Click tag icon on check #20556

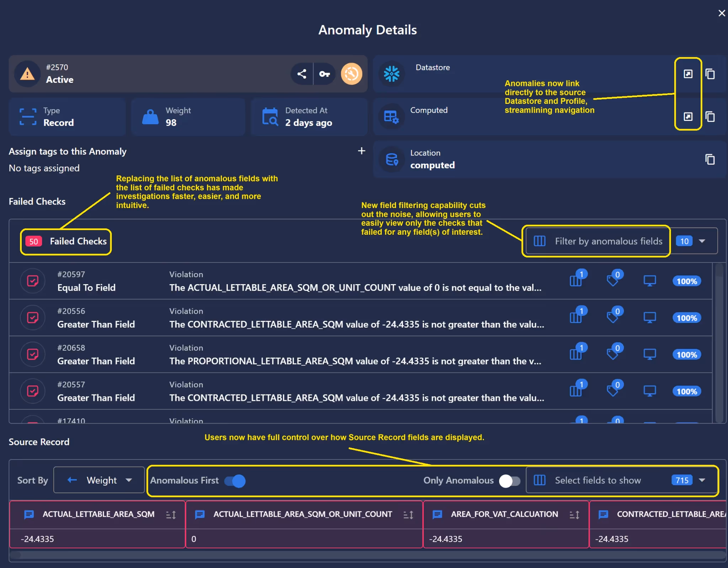(x=612, y=317)
